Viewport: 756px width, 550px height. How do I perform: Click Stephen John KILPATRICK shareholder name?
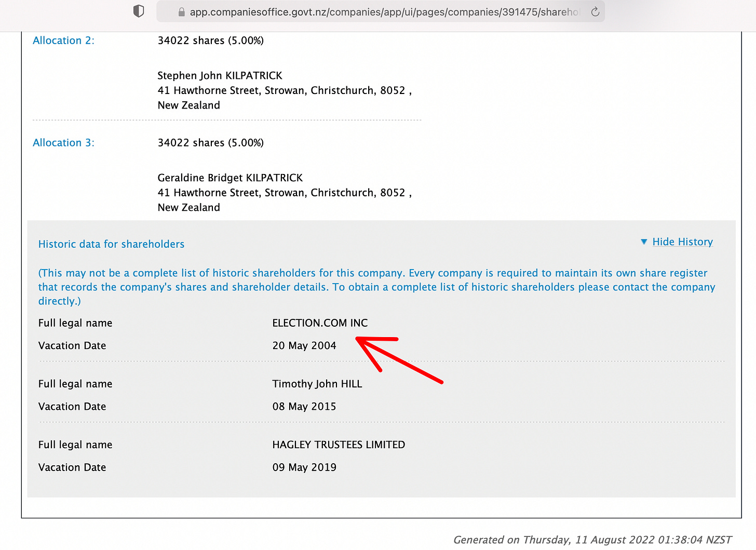click(x=220, y=76)
